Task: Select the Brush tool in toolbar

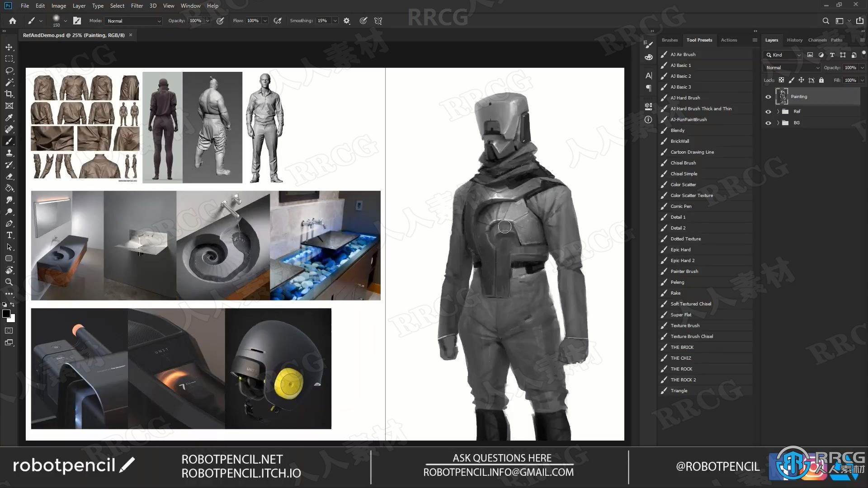Action: pos(9,141)
